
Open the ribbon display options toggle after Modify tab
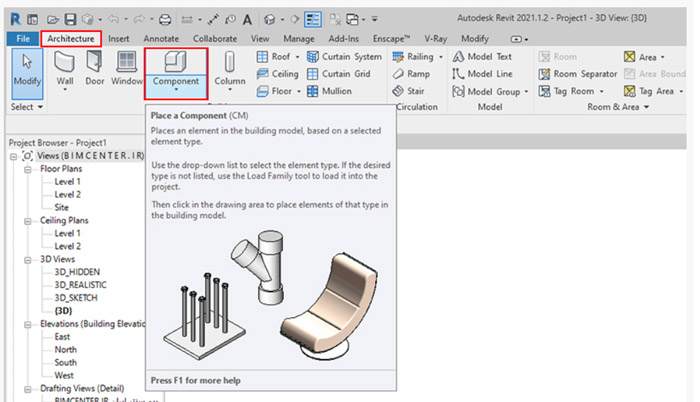tap(519, 39)
